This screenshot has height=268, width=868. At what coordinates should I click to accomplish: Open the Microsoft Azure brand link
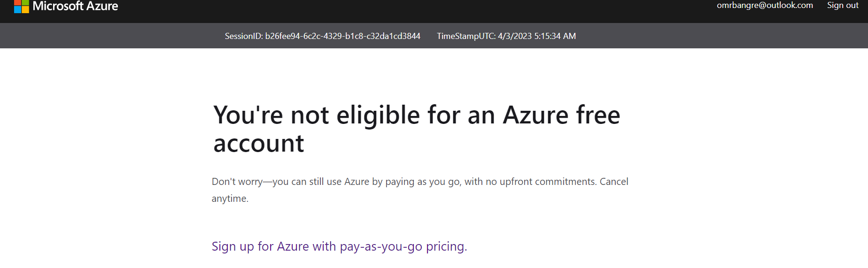[75, 6]
